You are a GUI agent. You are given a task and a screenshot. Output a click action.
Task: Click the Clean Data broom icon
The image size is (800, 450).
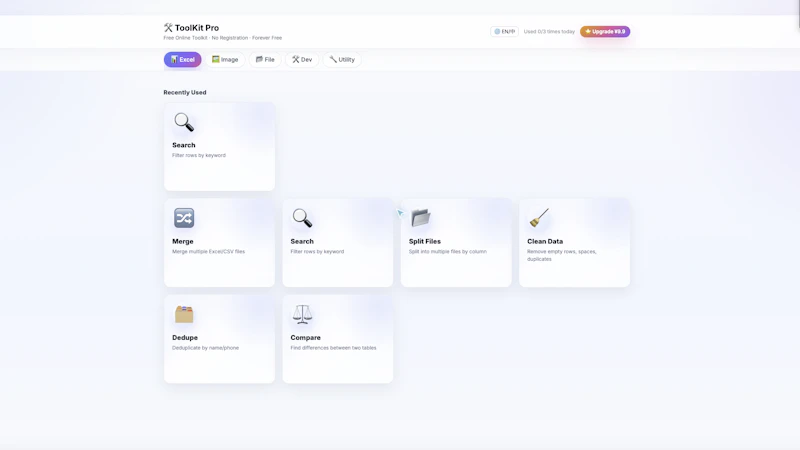[539, 218]
